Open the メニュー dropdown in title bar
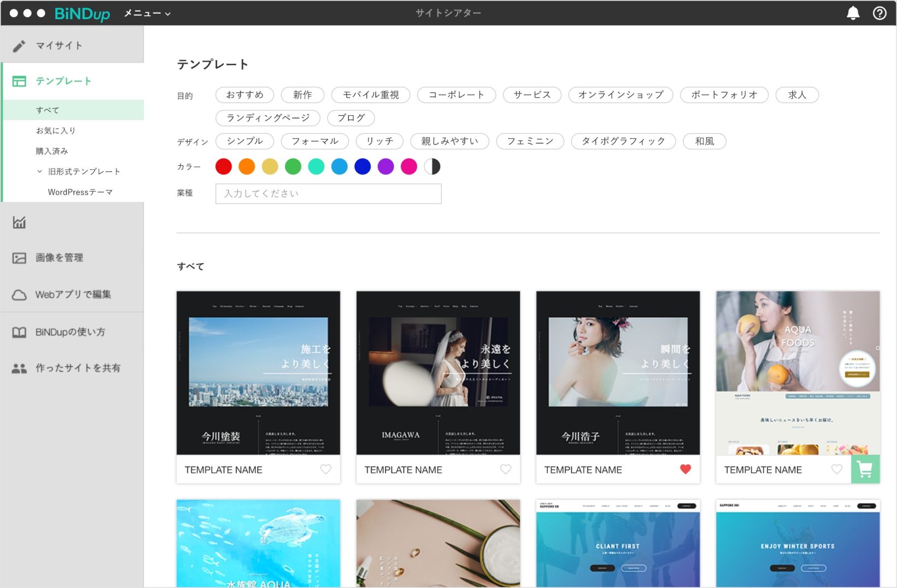 click(147, 13)
